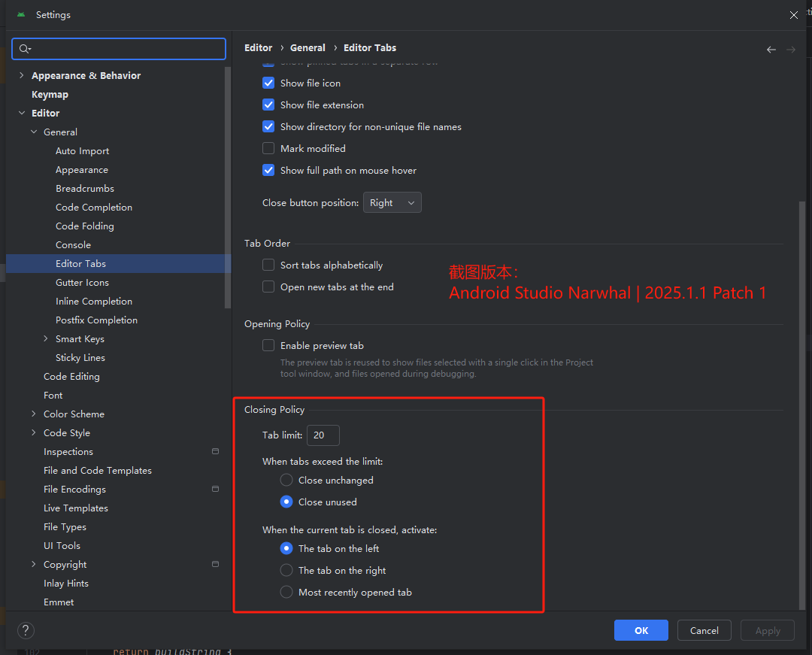Open Postfix Completion settings
The image size is (812, 655).
coord(96,320)
